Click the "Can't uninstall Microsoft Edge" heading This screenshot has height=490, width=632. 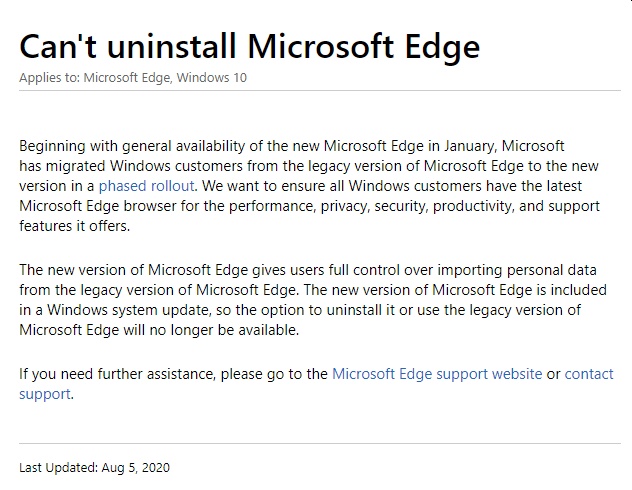(249, 46)
